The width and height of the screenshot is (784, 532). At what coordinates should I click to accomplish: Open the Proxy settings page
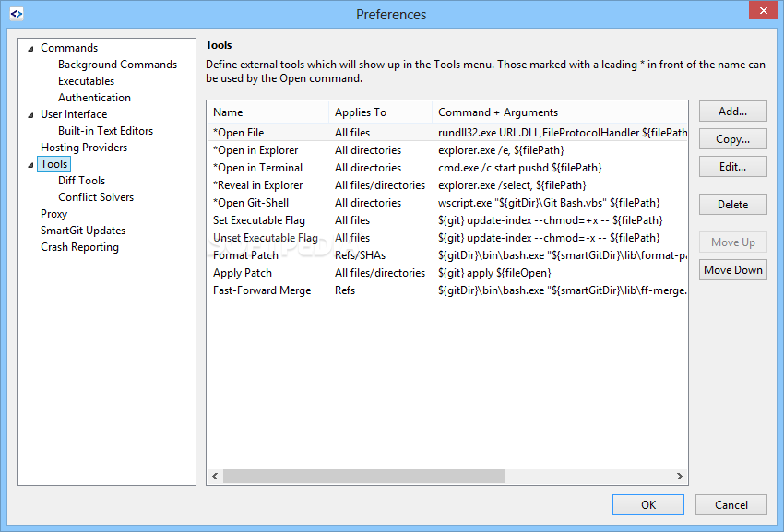[x=54, y=214]
